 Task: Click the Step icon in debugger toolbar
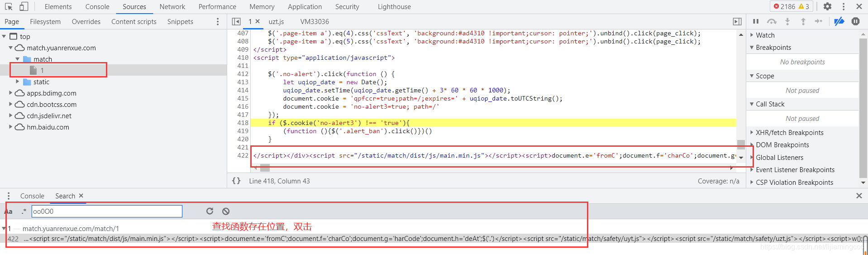(819, 21)
